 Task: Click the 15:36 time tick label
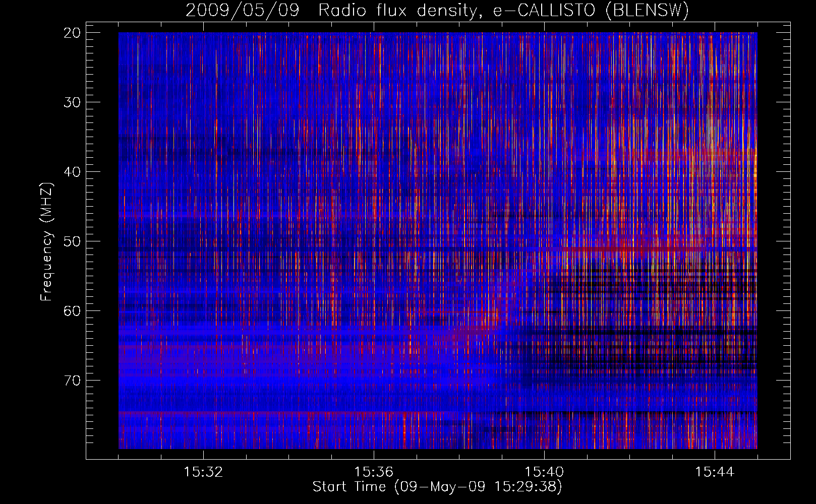374,472
